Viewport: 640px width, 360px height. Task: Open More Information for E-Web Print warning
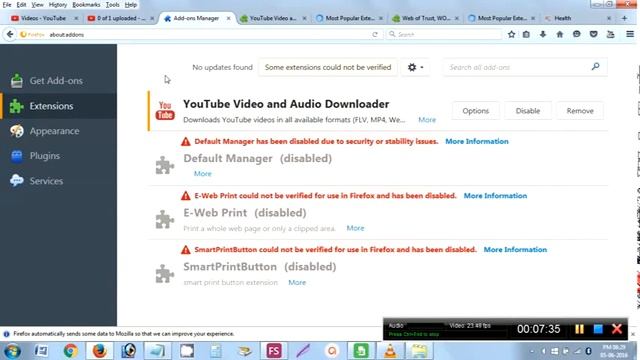click(495, 196)
